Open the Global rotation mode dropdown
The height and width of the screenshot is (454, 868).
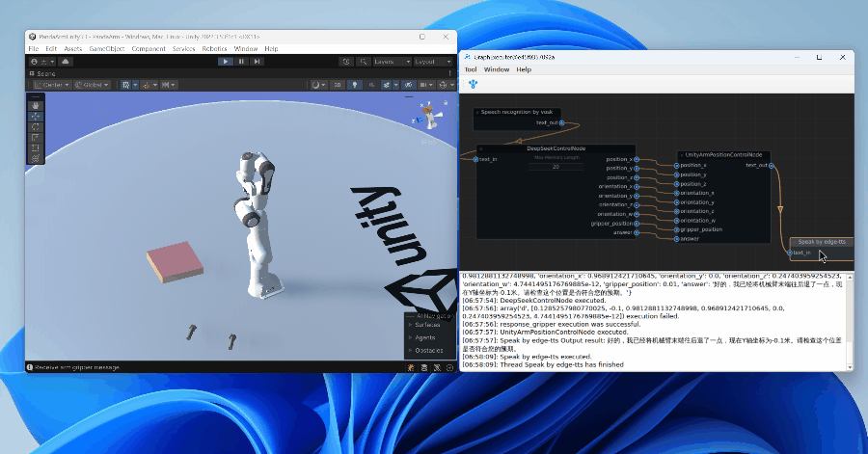click(92, 85)
